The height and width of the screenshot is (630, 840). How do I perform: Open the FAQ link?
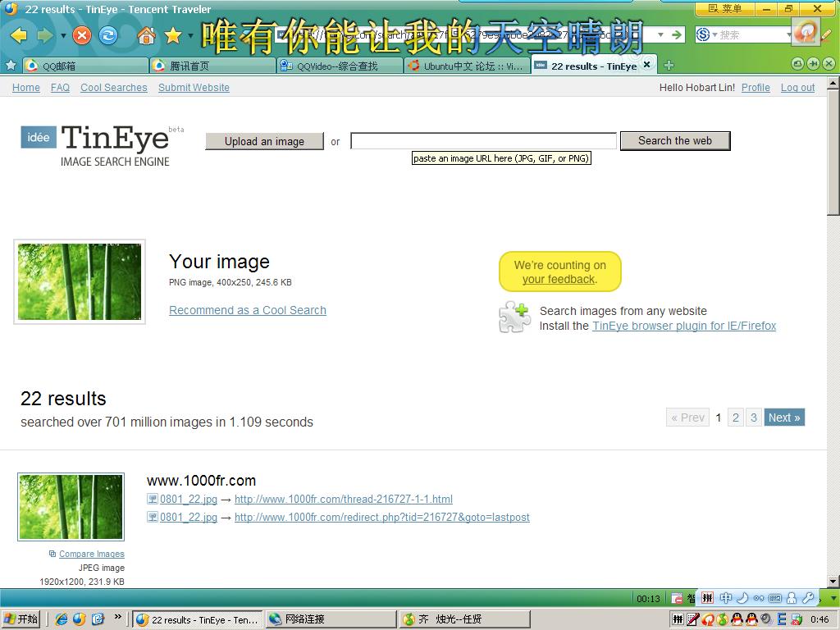click(x=60, y=87)
